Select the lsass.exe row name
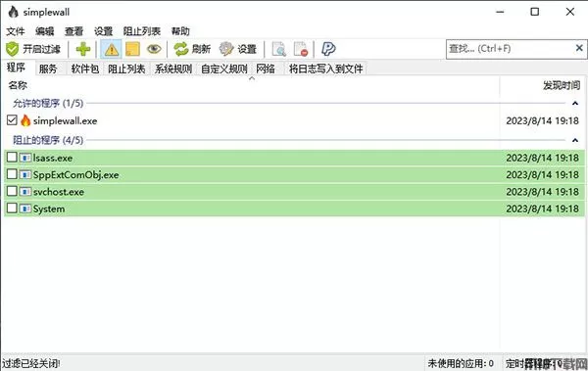The width and height of the screenshot is (588, 371). 53,159
